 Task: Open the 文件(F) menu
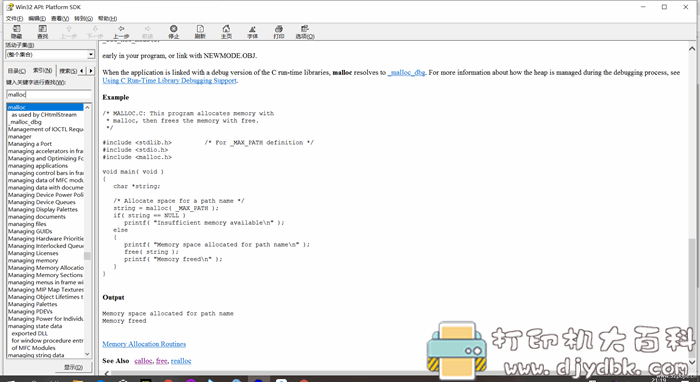14,18
